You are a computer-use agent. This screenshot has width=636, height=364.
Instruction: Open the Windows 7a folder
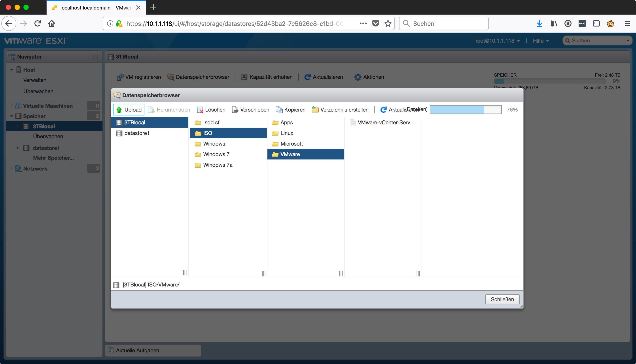[228, 165]
